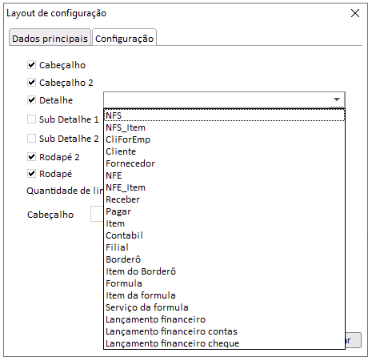Switch to the Dados principais tab

[x=50, y=39]
